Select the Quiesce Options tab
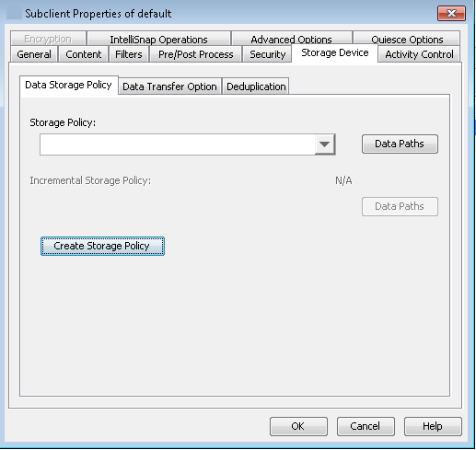 (x=407, y=39)
